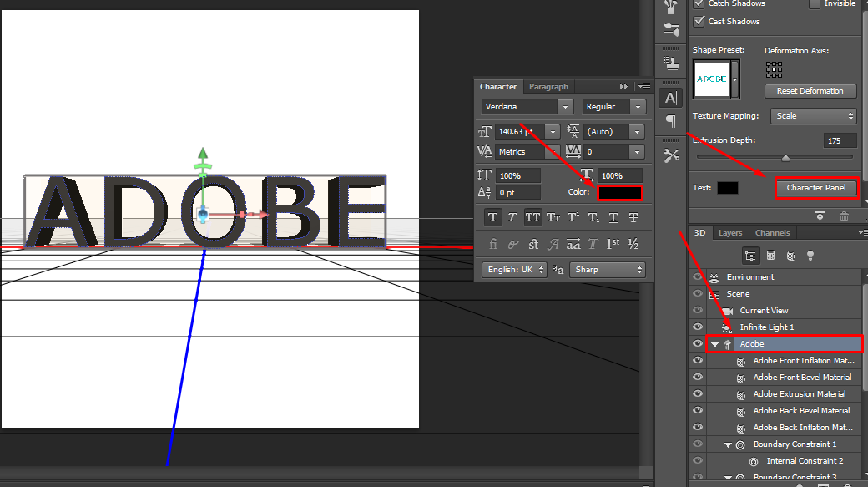Hide the Adobe mesh visibility eye
The image size is (868, 487).
tap(698, 343)
